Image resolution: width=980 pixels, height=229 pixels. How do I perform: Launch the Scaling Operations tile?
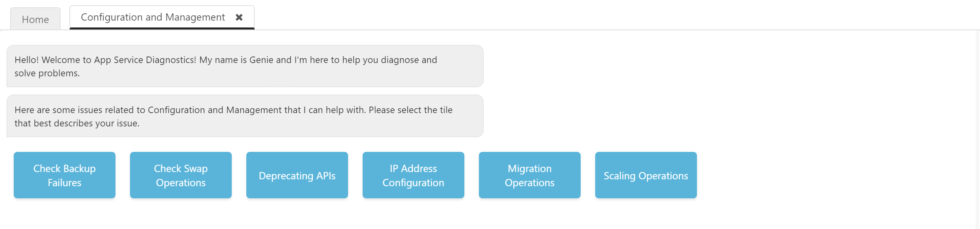(x=646, y=175)
